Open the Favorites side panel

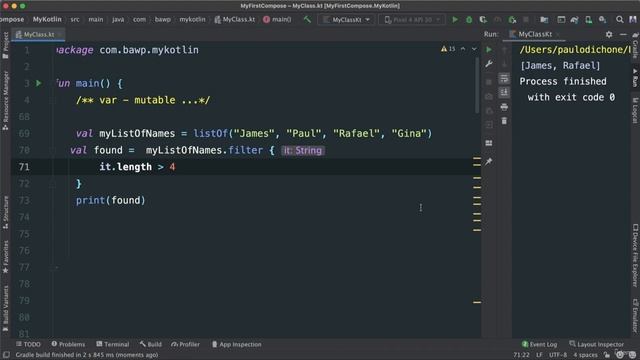click(x=5, y=256)
